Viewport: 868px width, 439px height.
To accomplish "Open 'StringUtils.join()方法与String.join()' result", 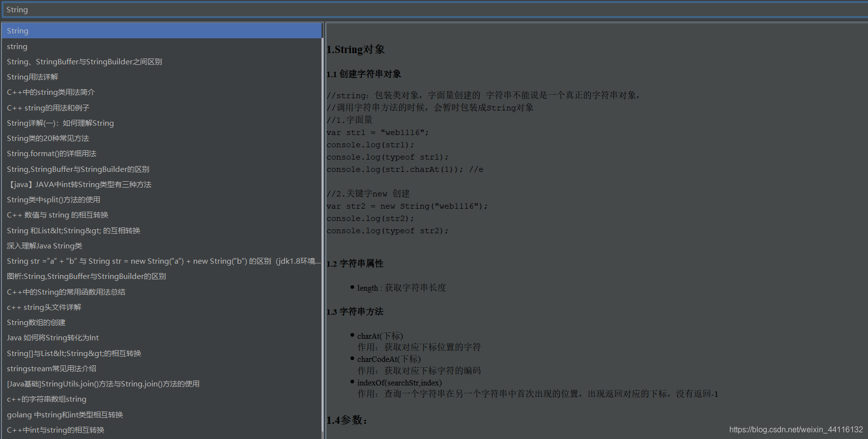I will click(x=162, y=384).
